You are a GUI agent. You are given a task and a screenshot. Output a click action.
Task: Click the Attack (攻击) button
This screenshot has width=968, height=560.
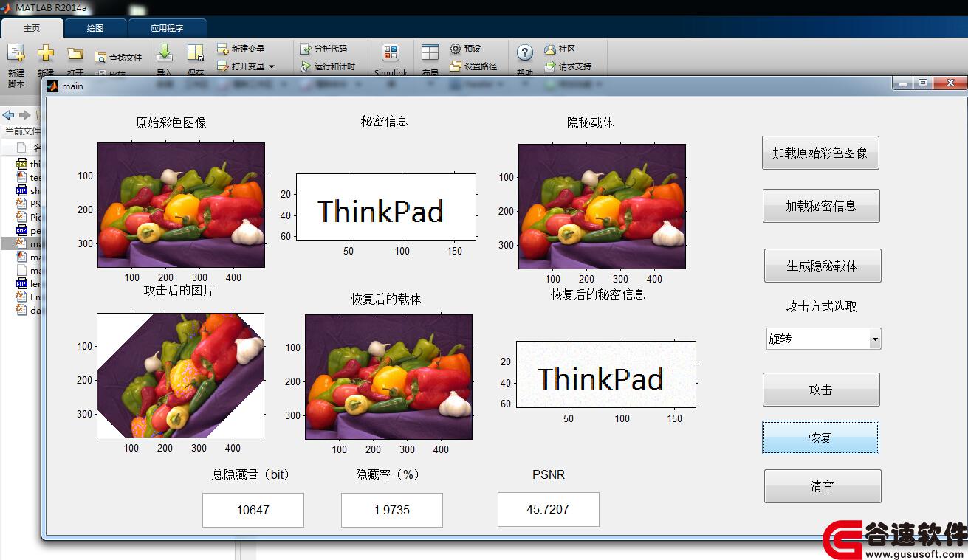pos(821,390)
